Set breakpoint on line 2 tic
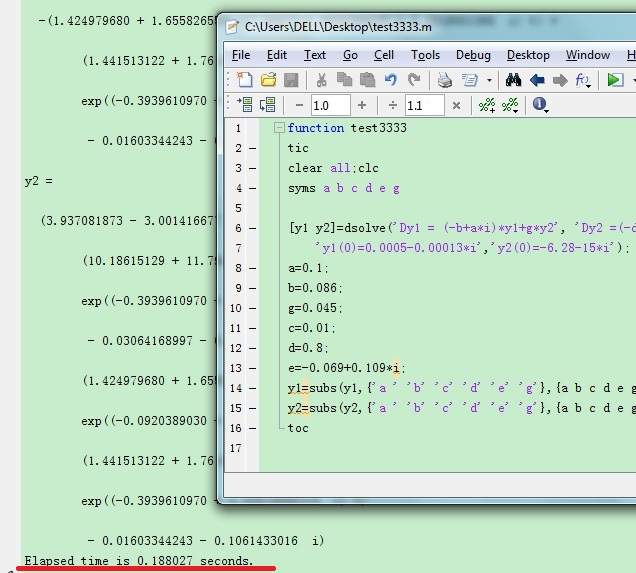Image resolution: width=636 pixels, height=573 pixels. click(x=252, y=148)
